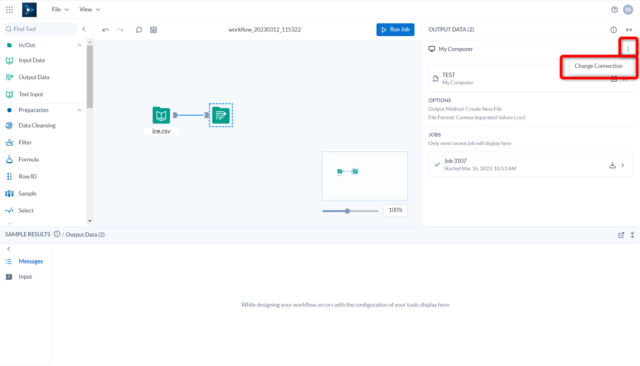Viewport: 640px width, 366px height.
Task: Select the ice.csv input node on canvas
Action: point(161,115)
